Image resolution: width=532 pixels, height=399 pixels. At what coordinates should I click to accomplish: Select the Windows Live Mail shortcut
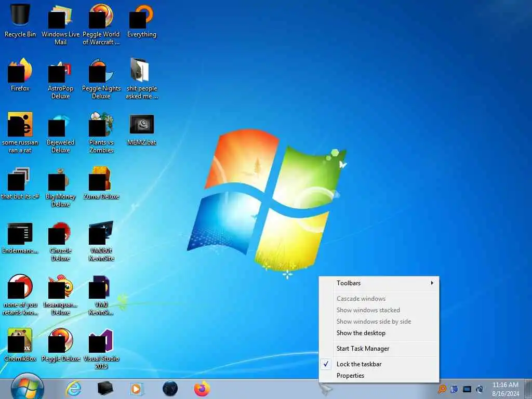pyautogui.click(x=60, y=24)
